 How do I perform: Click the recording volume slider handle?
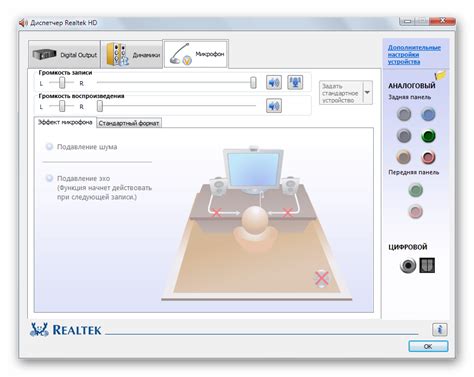tap(253, 83)
